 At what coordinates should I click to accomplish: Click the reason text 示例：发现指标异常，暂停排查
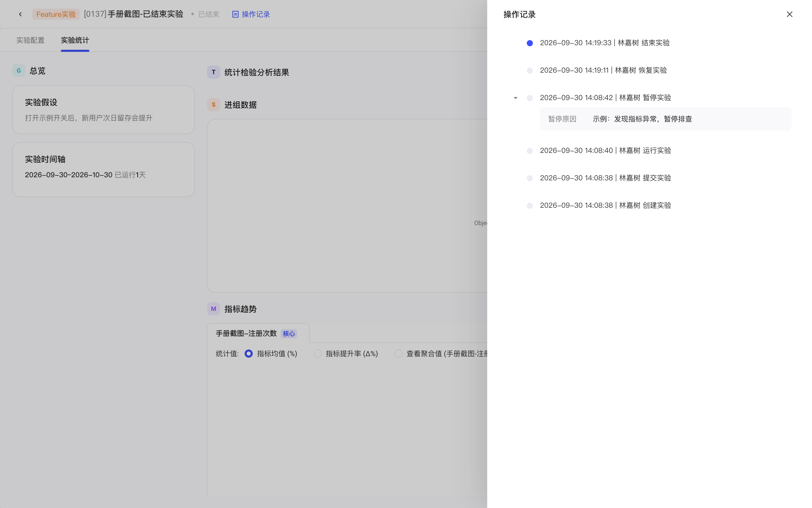coord(642,119)
